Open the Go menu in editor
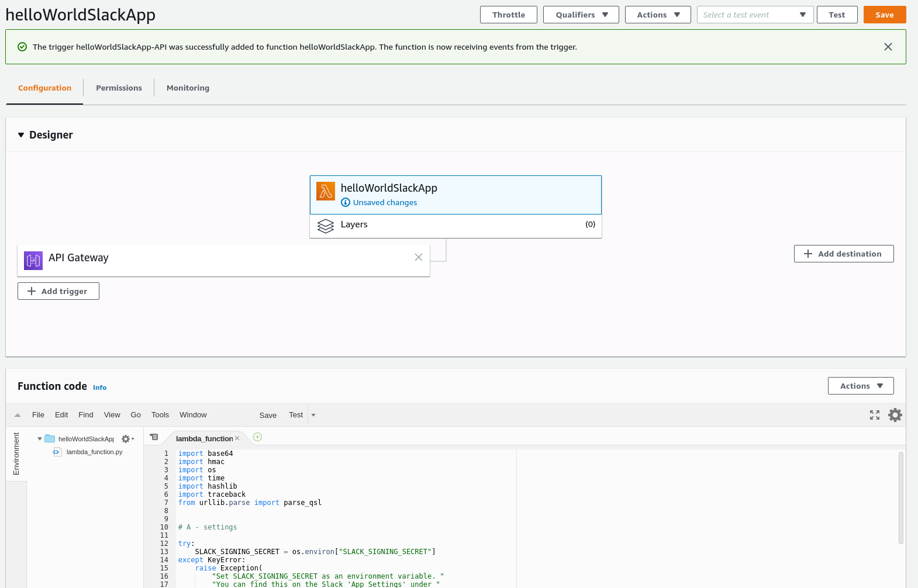Screen dimensions: 918x588 tap(136, 415)
